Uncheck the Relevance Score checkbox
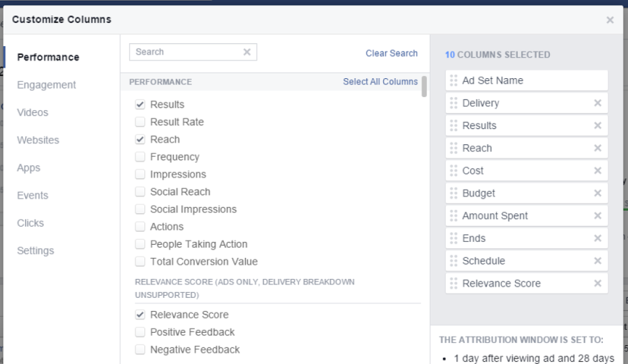 click(140, 314)
